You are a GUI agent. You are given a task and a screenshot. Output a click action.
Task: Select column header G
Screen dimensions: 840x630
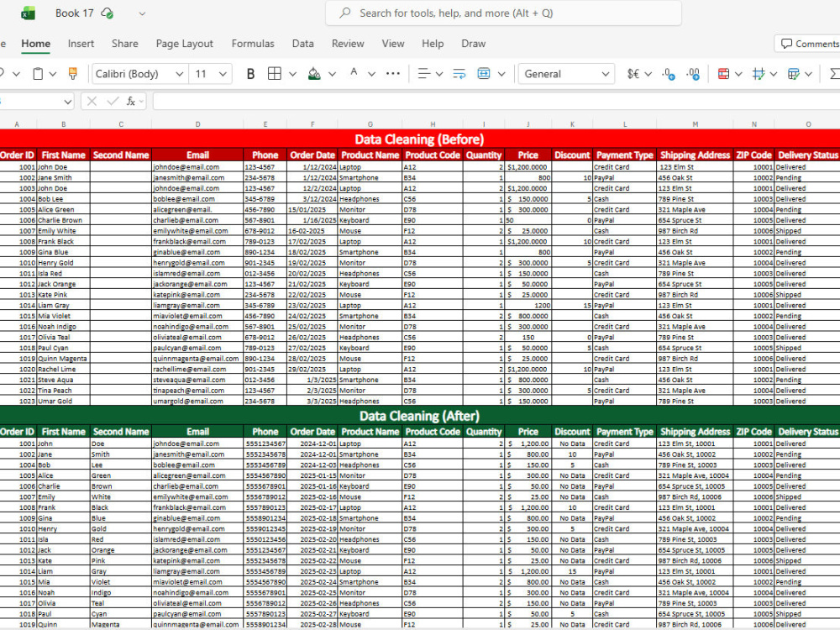click(x=370, y=124)
